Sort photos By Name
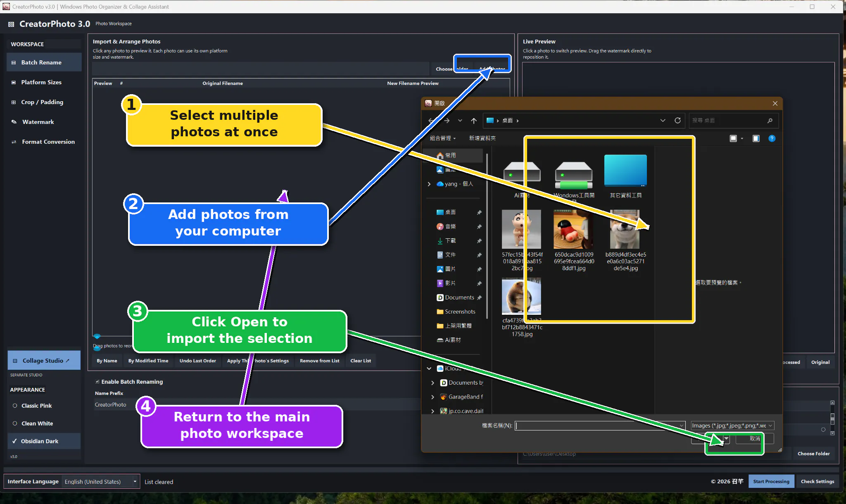846x504 pixels. (x=107, y=361)
